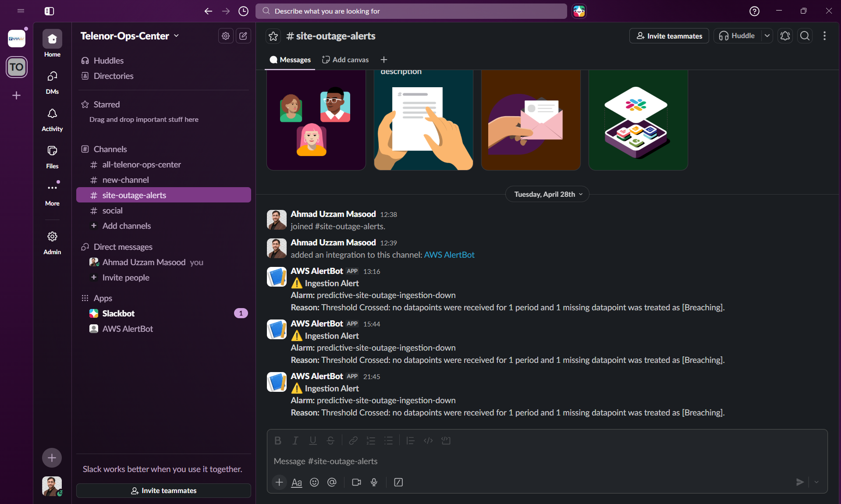This screenshot has width=841, height=504.
Task: Open the Slackbot app conversation
Action: click(x=163, y=313)
